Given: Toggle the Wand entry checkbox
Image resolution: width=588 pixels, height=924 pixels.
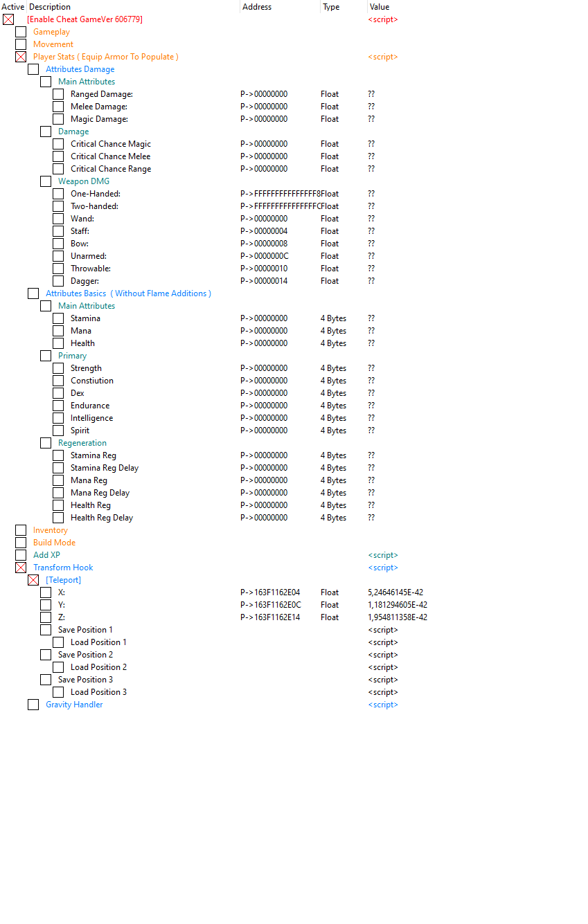Looking at the screenshot, I should pos(58,219).
